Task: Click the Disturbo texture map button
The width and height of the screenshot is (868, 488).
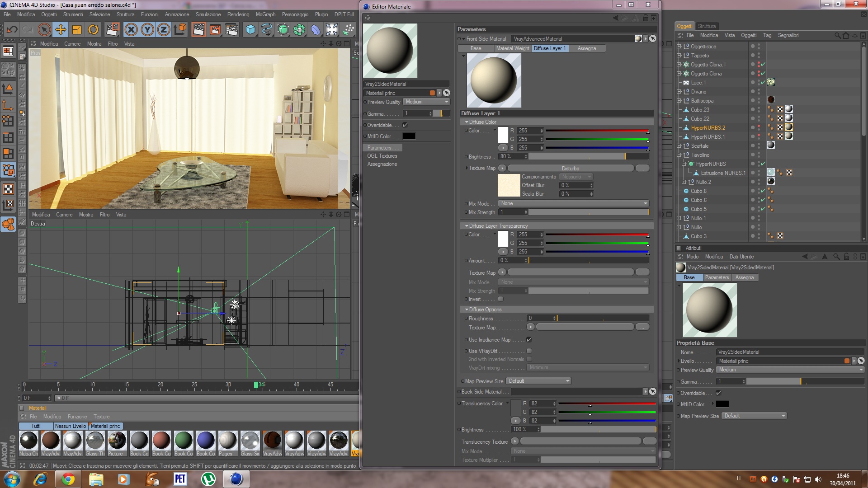Action: pyautogui.click(x=571, y=168)
